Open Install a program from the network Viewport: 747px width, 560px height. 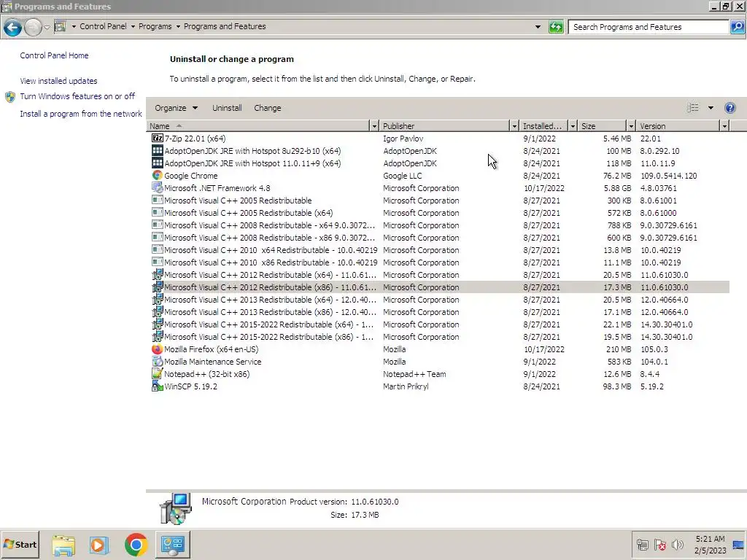click(80, 114)
